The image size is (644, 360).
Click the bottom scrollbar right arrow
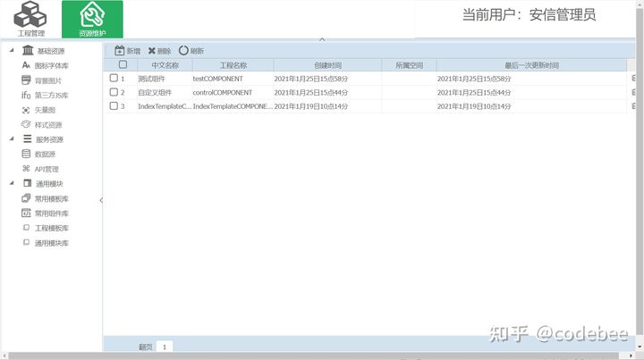pyautogui.click(x=632, y=356)
